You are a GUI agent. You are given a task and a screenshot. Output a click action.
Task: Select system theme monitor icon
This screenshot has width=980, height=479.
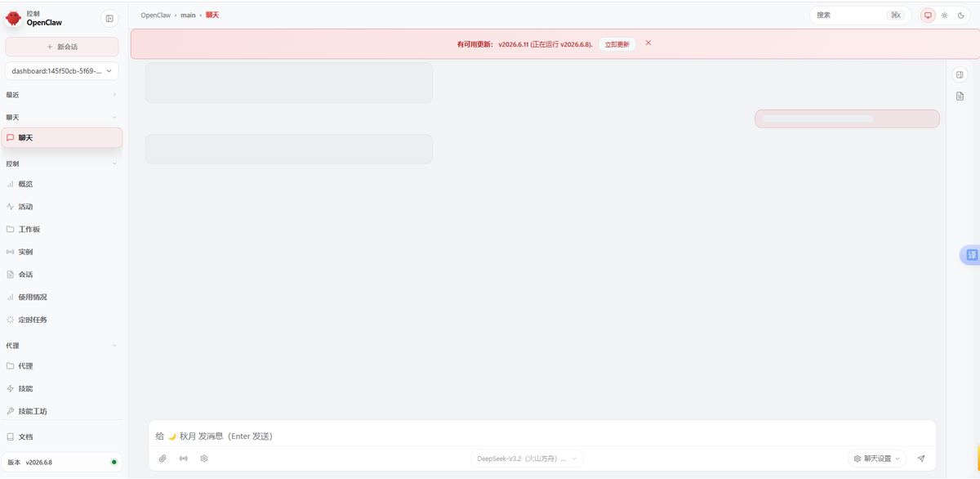pos(928,15)
